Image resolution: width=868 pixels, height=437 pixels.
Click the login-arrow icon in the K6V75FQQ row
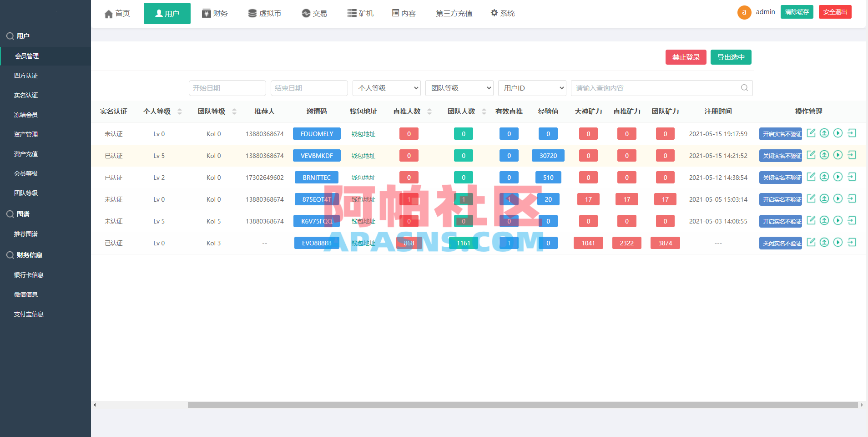coord(852,220)
